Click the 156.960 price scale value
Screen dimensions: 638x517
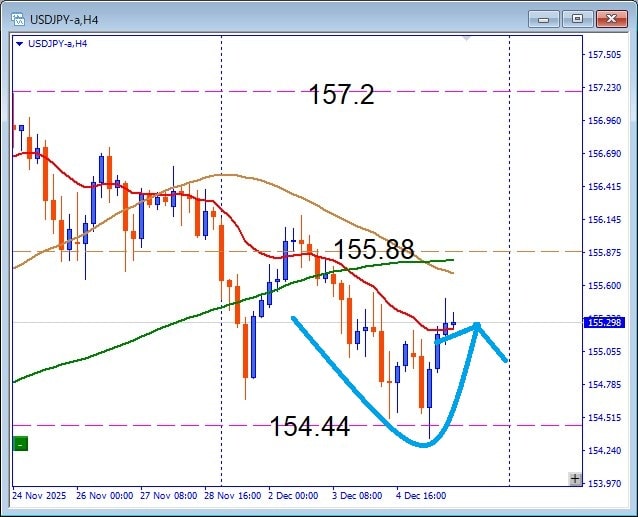[605, 120]
